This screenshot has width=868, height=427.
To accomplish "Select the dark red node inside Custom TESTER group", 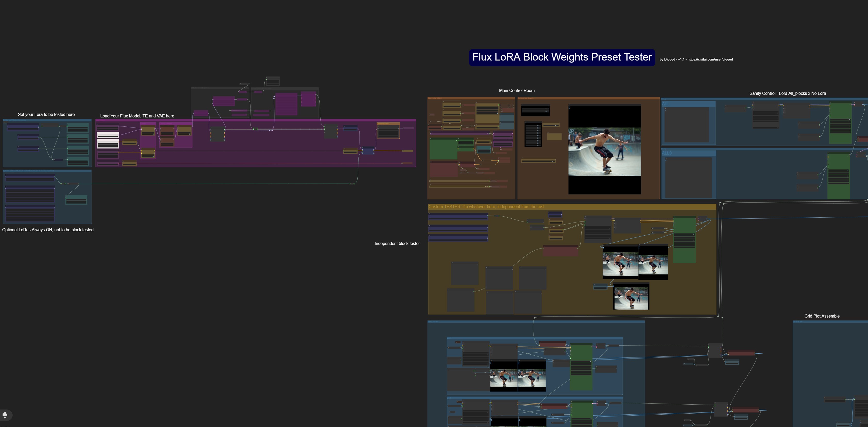I will tap(561, 251).
